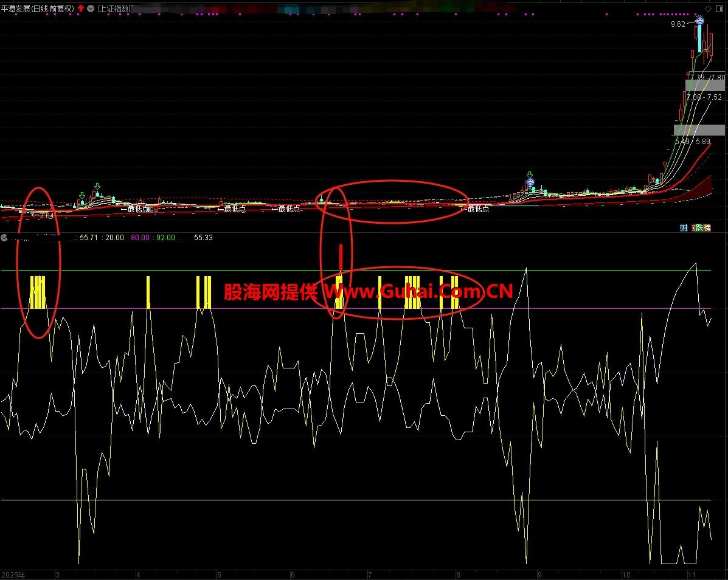Click the red up arrow beside 平潭发展 title
The height and width of the screenshot is (580, 728).
(81, 9)
